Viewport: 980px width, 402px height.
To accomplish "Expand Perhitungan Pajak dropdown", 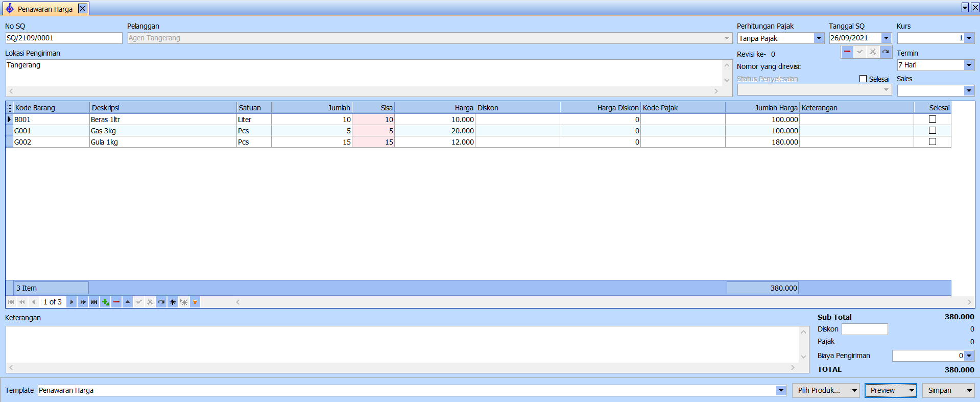I will pyautogui.click(x=819, y=38).
